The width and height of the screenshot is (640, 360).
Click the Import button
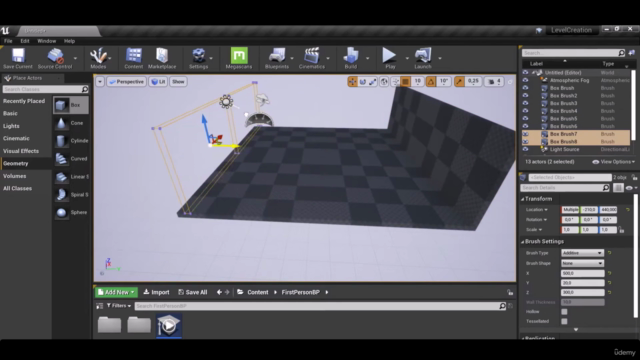(x=156, y=292)
